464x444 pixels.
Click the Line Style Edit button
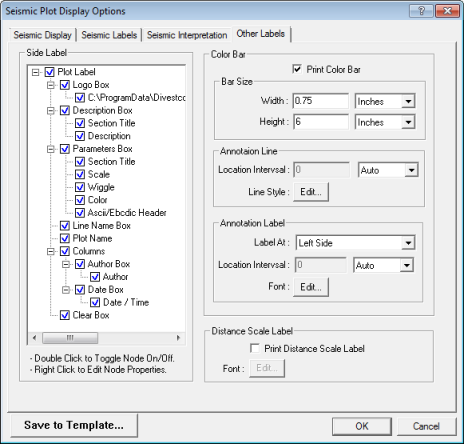click(x=311, y=192)
